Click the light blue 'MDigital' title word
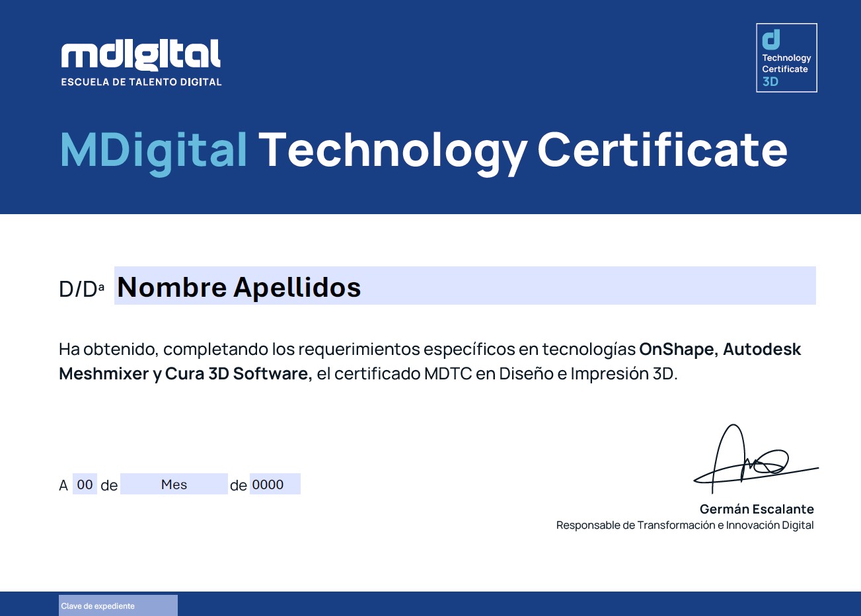Viewport: 861px width, 616px height. pyautogui.click(x=154, y=149)
